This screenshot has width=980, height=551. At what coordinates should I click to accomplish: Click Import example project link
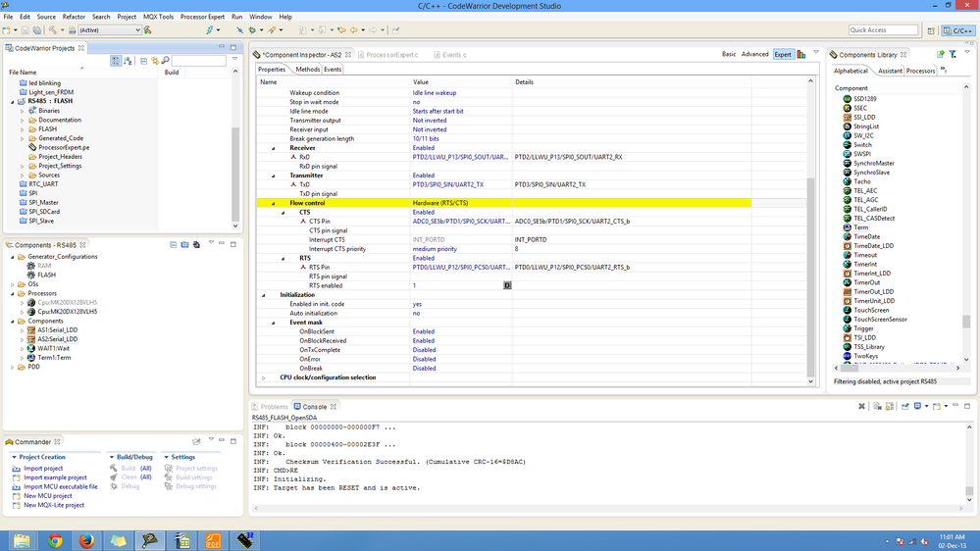tap(55, 477)
